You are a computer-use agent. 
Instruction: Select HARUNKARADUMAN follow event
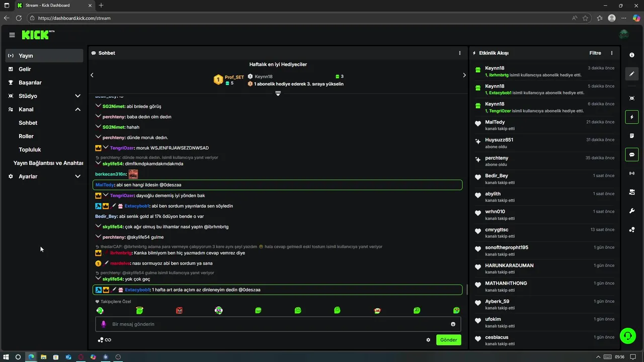(544, 268)
